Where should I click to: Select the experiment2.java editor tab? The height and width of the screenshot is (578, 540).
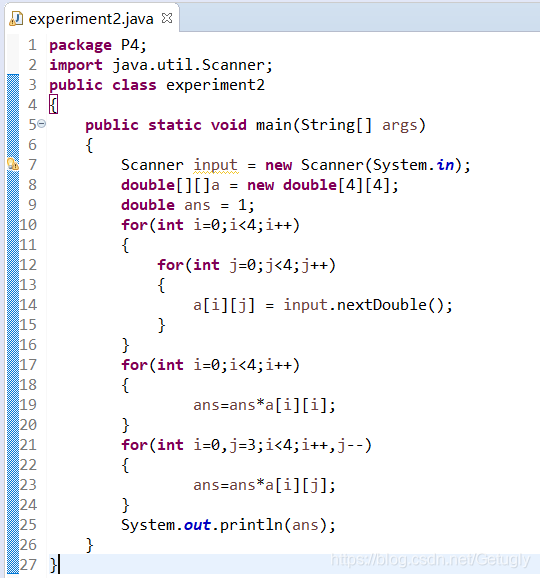[x=91, y=18]
